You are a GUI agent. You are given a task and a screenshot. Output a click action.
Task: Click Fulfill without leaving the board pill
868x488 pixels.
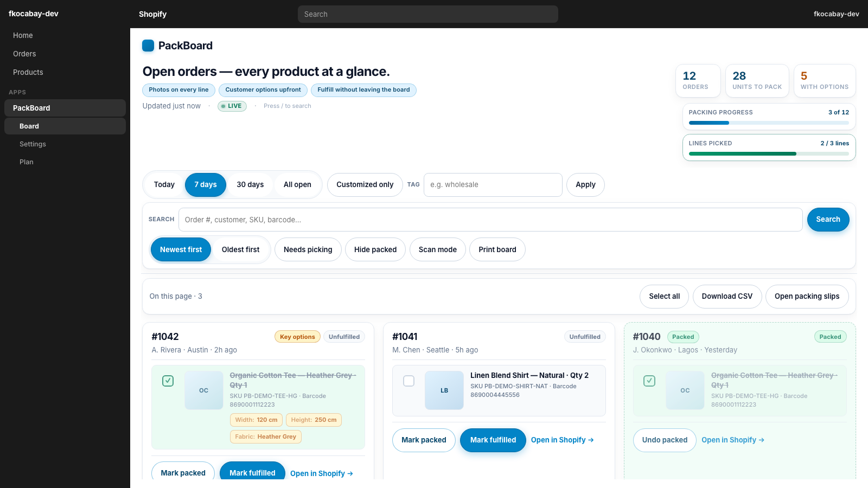click(x=364, y=90)
